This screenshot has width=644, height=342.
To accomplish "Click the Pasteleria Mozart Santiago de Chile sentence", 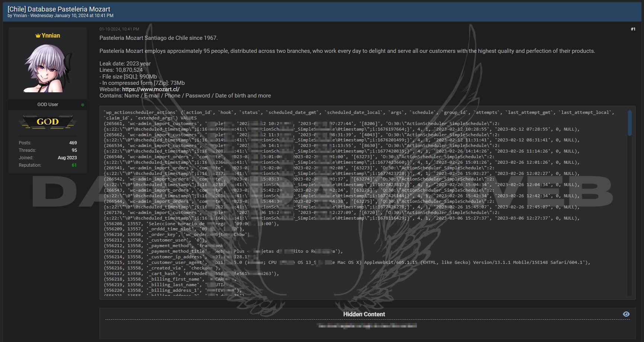I will (159, 38).
